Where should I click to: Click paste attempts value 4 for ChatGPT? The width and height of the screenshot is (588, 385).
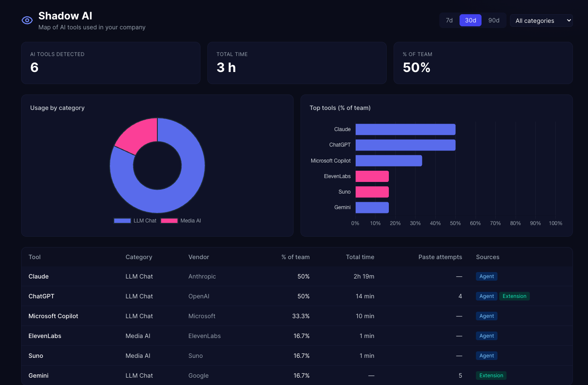tap(460, 296)
